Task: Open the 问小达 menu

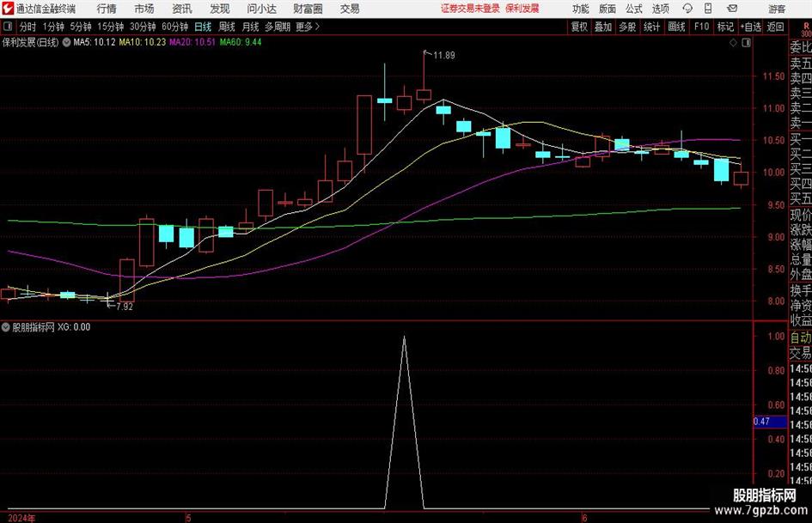Action: pyautogui.click(x=261, y=9)
